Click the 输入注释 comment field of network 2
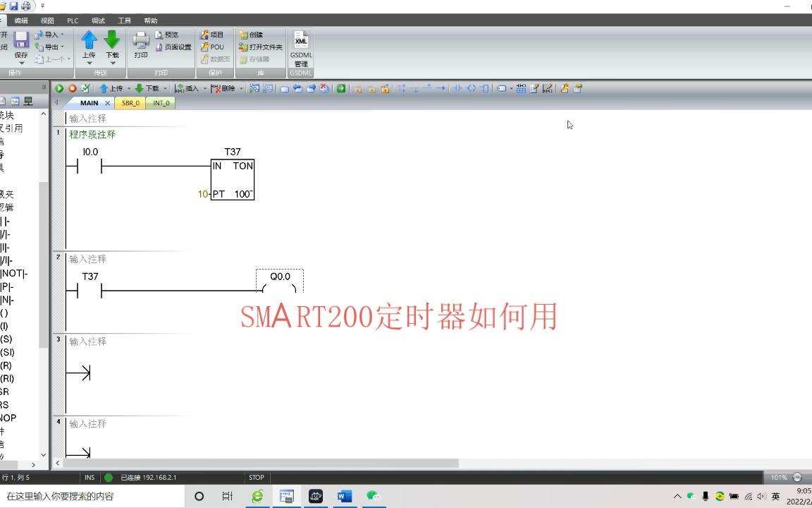812x508 pixels. (x=88, y=259)
